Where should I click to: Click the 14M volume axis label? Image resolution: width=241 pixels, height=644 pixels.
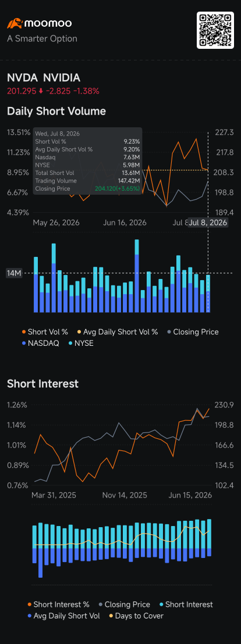[x=13, y=273]
